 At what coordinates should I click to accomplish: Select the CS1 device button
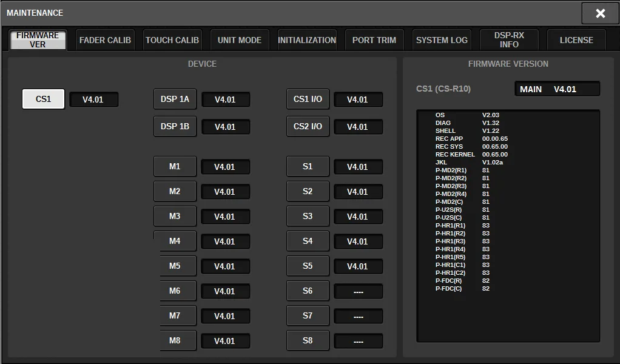44,99
